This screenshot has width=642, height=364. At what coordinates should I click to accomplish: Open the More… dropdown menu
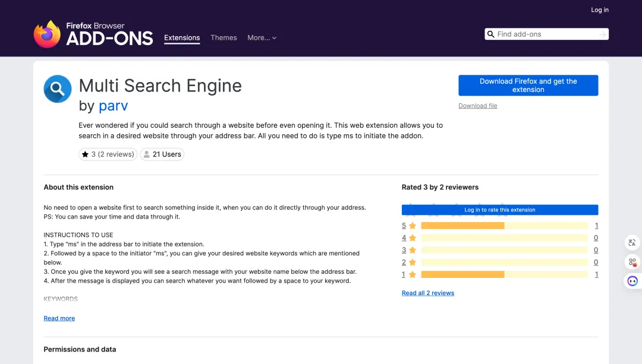tap(262, 38)
